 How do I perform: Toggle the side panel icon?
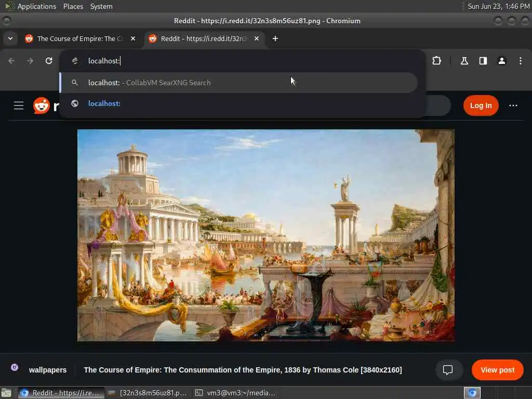[x=483, y=61]
